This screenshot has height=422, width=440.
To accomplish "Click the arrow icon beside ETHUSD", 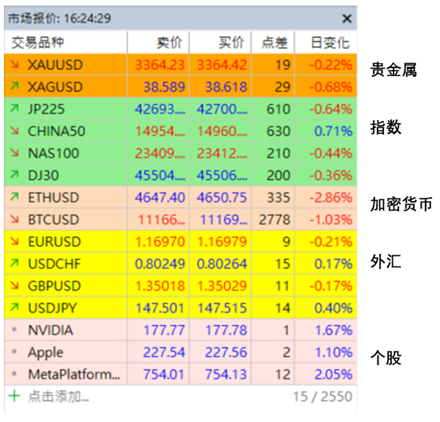I will click(x=14, y=197).
